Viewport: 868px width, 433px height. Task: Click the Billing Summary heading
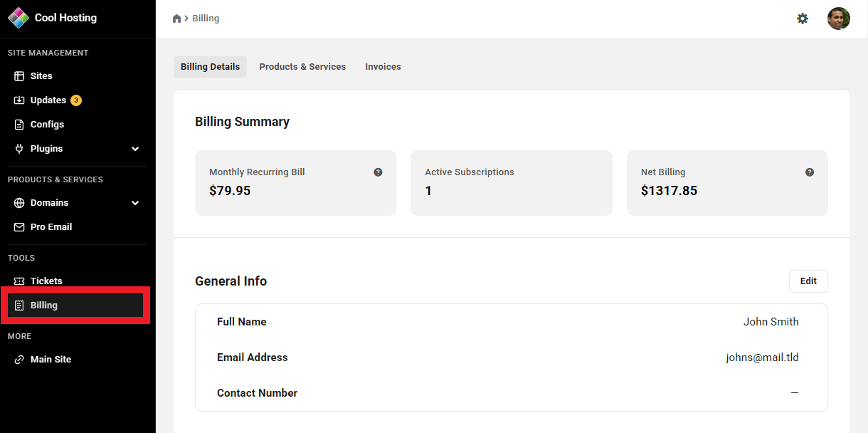(242, 122)
